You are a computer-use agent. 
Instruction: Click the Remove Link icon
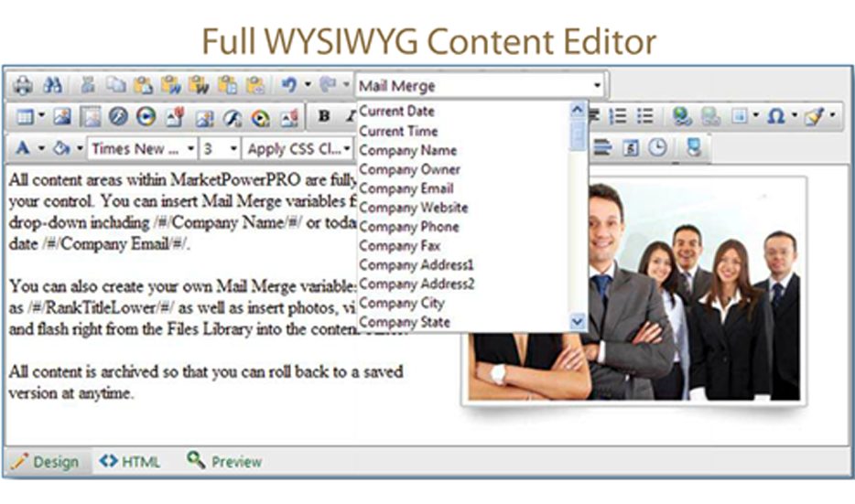(x=710, y=116)
